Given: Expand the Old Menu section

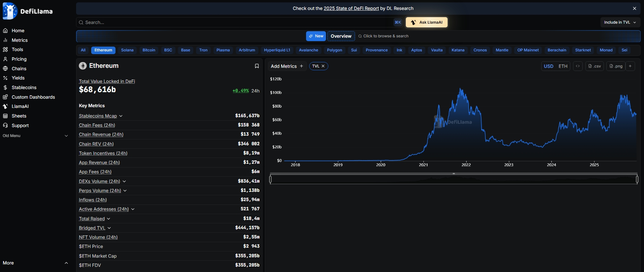Looking at the screenshot, I should pyautogui.click(x=66, y=136).
